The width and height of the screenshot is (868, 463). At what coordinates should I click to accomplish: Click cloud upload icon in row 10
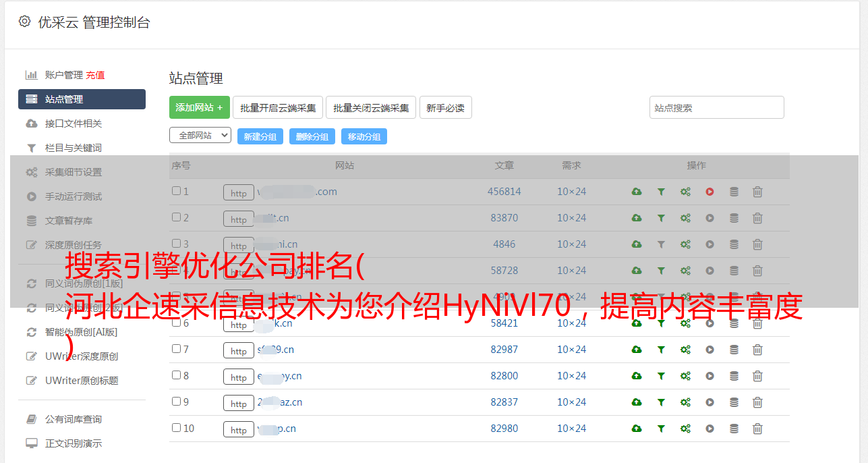[637, 429]
